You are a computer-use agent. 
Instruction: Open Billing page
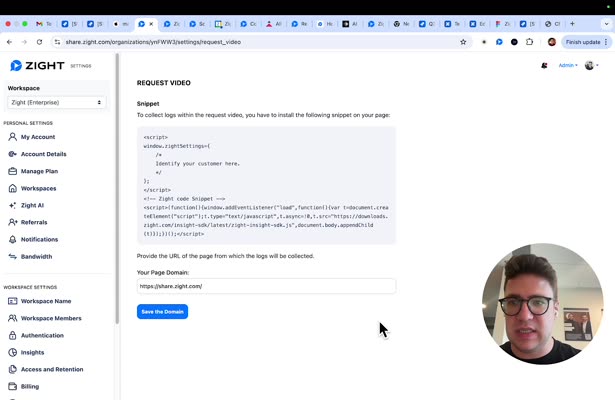[24, 387]
